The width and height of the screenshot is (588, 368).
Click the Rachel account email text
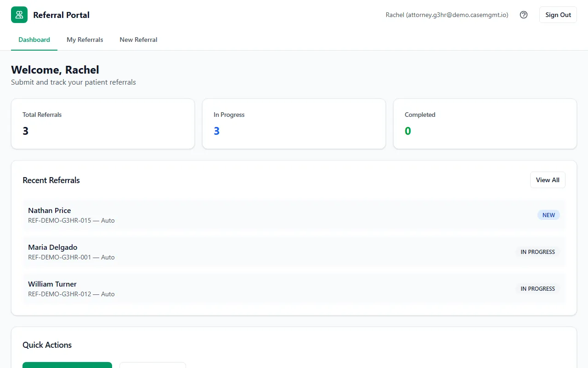pyautogui.click(x=447, y=15)
